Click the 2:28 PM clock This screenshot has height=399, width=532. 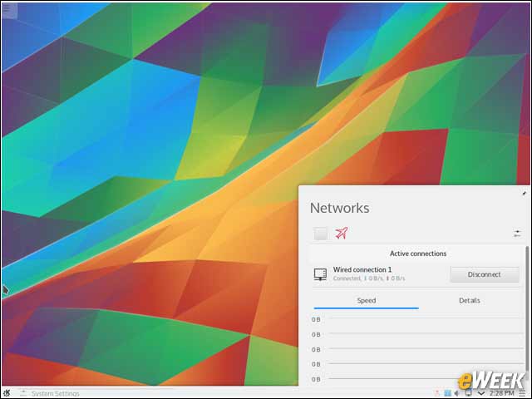point(501,393)
